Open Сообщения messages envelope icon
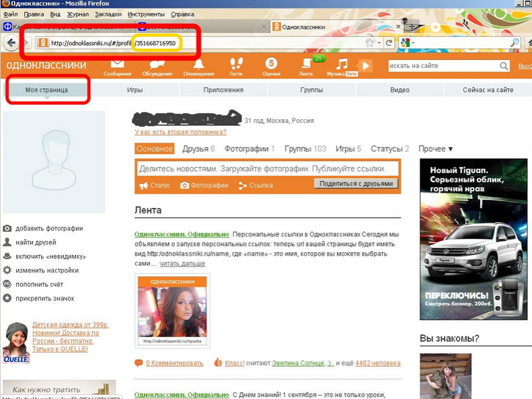This screenshot has height=399, width=532. pyautogui.click(x=118, y=64)
